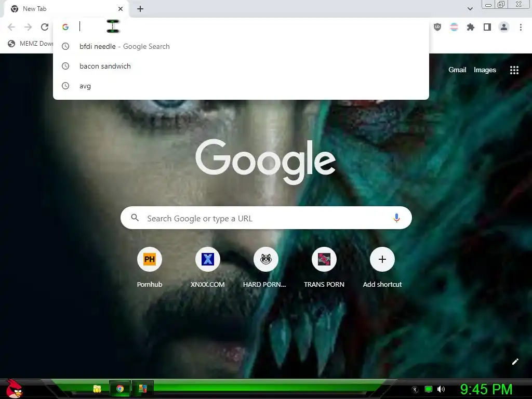This screenshot has width=532, height=399.
Task: Click the Google logo
Action: 265,162
